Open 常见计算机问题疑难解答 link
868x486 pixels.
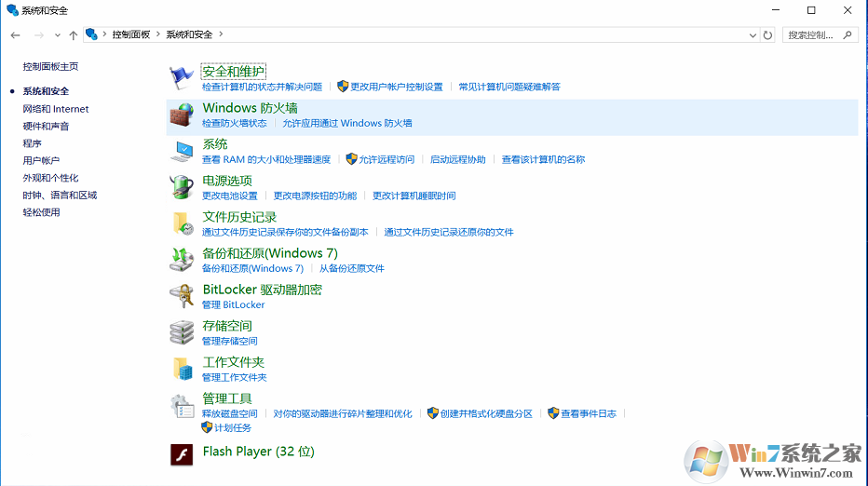(509, 87)
